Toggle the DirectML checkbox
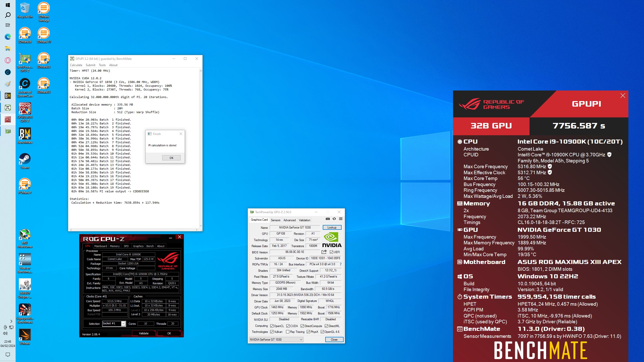644x362 pixels. [326, 326]
